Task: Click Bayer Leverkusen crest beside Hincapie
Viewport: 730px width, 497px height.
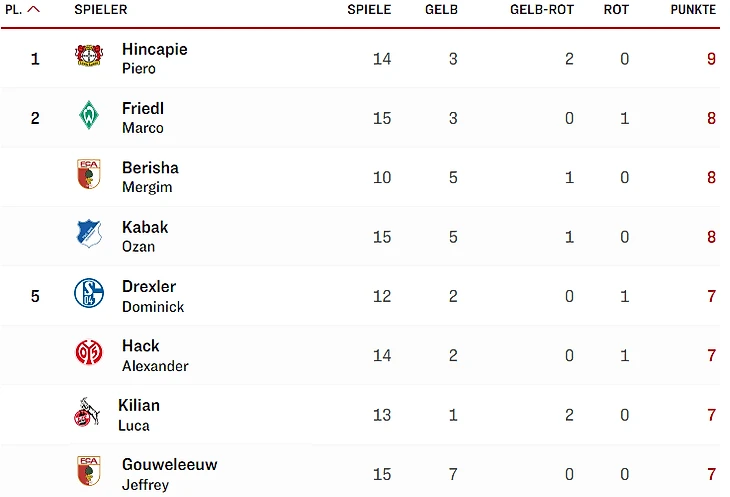Action: click(89, 56)
